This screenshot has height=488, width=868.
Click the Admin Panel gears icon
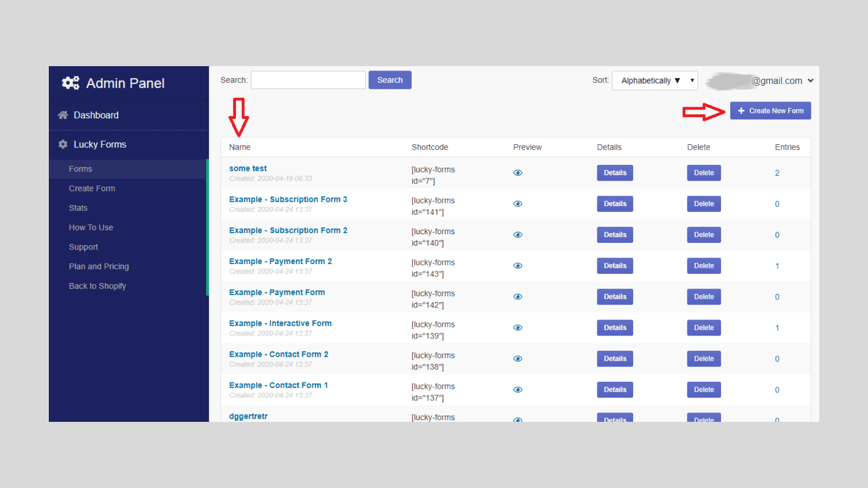tap(70, 82)
